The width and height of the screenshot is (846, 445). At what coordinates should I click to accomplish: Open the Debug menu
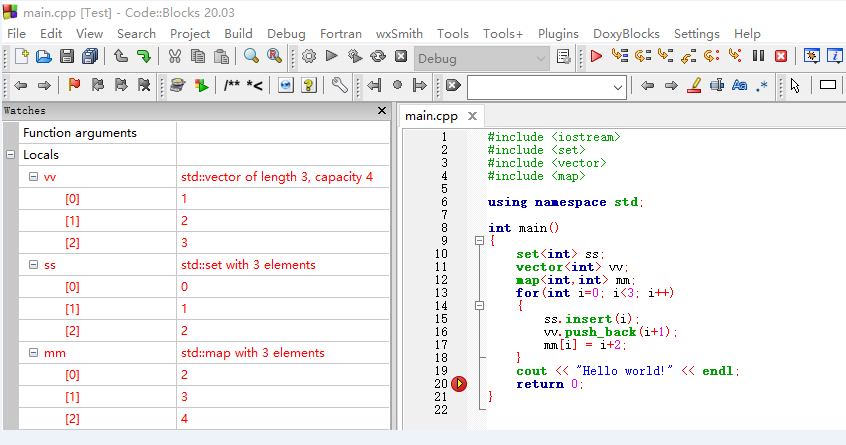tap(286, 33)
